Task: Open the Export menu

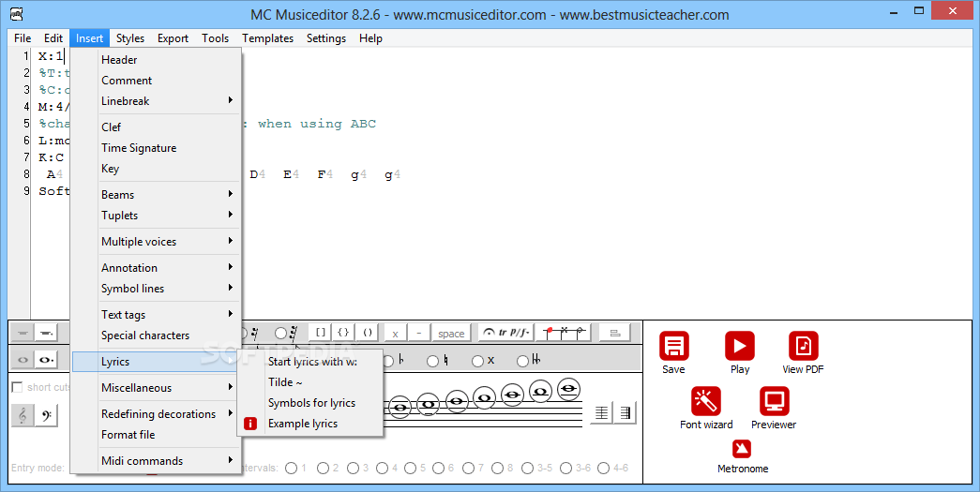Action: (x=173, y=38)
